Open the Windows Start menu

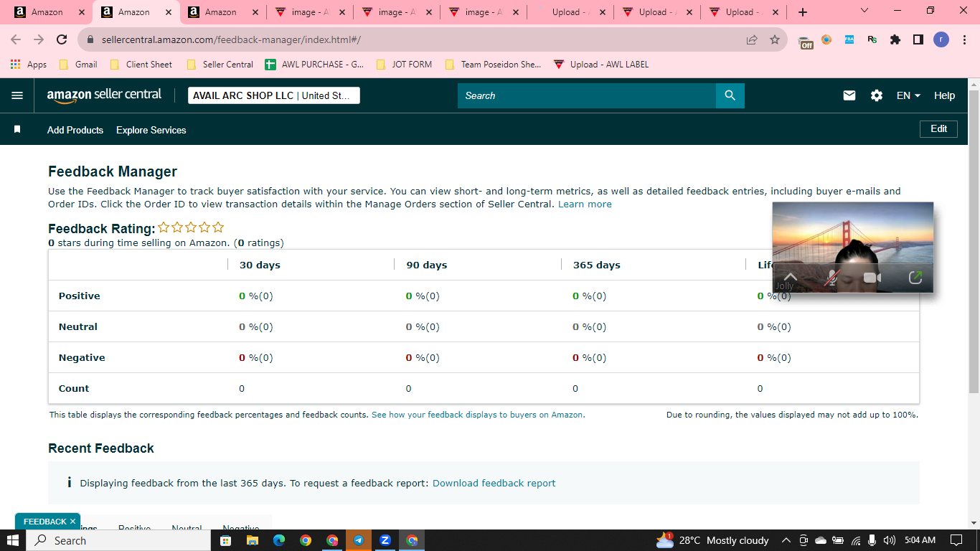13,540
